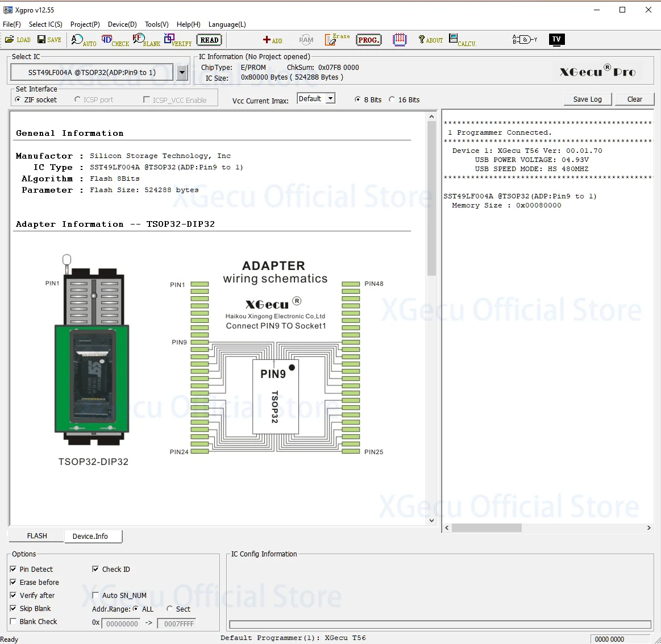The height and width of the screenshot is (644, 661).
Task: Switch to the FLASH tab
Action: (x=37, y=536)
